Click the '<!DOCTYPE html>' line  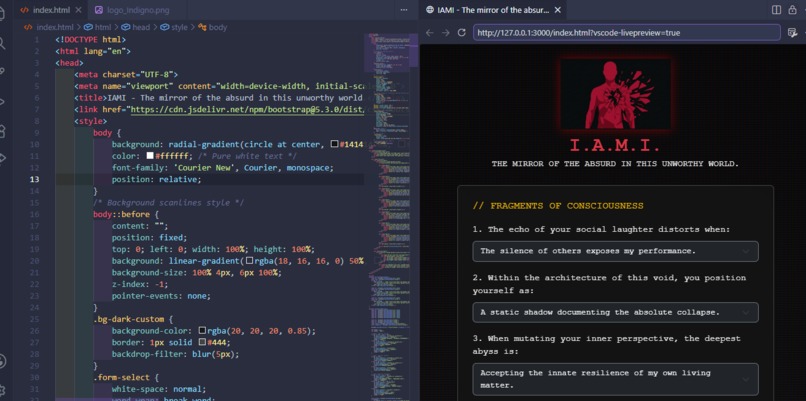pos(90,40)
